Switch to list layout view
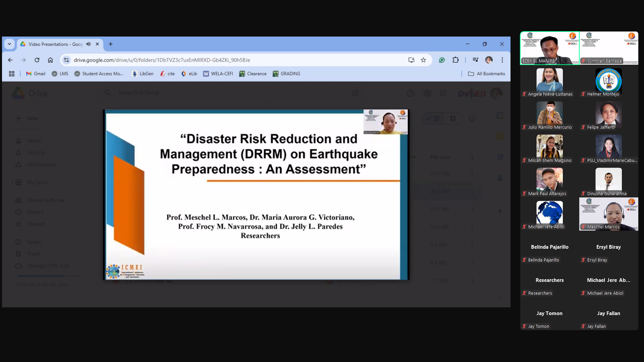 (433, 118)
